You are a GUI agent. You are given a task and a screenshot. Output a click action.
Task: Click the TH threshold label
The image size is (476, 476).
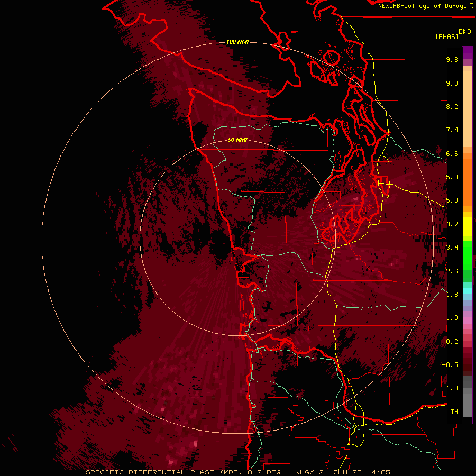point(454,412)
